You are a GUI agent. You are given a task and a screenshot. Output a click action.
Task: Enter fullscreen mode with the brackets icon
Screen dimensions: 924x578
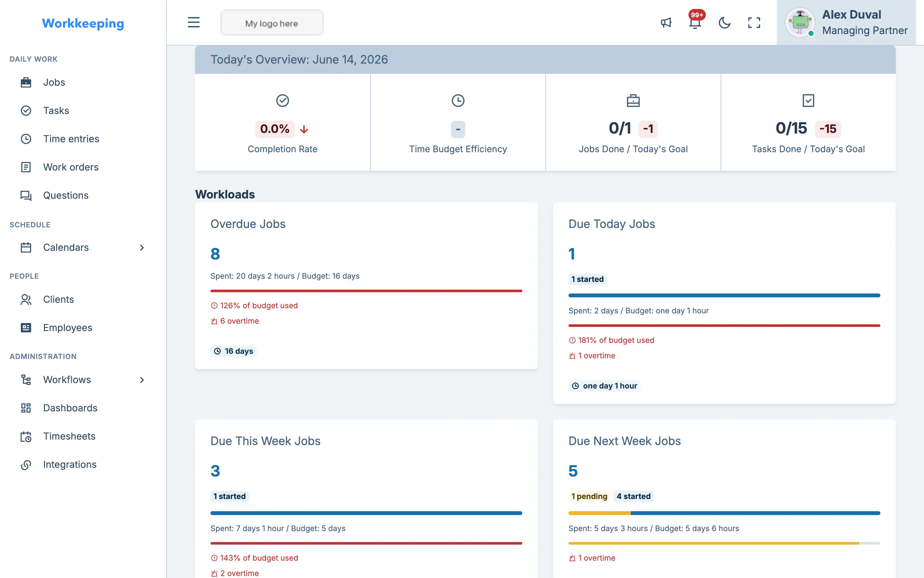coord(754,22)
